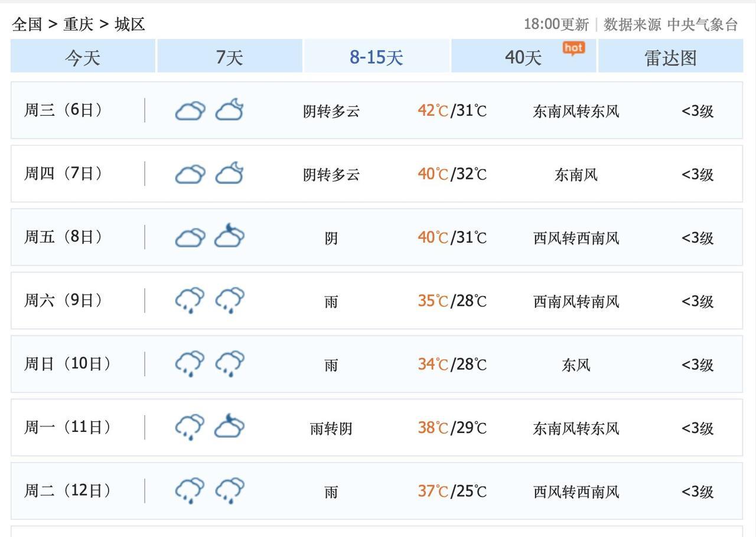Click Friday 8th night overcast icon
756x537 pixels.
pyautogui.click(x=229, y=237)
